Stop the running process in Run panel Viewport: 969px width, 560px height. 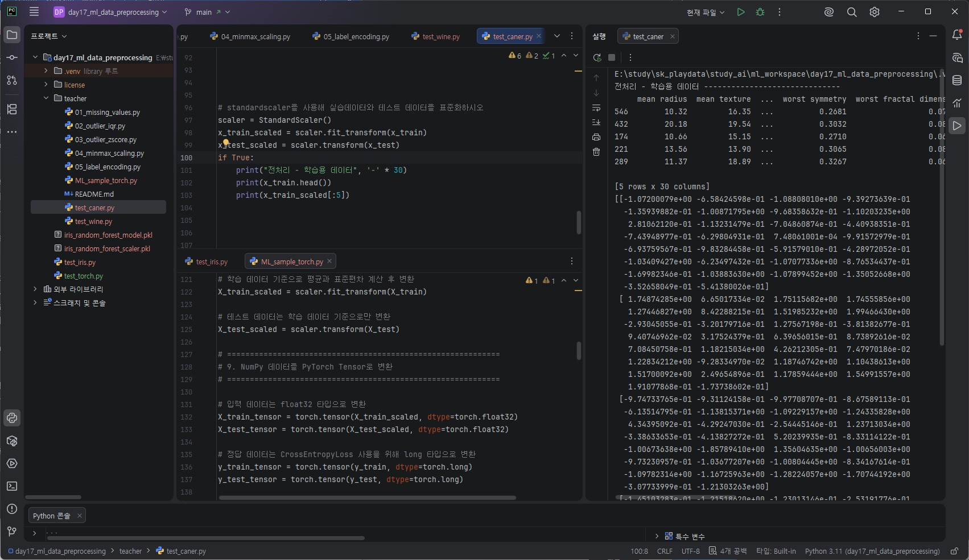[x=612, y=57]
